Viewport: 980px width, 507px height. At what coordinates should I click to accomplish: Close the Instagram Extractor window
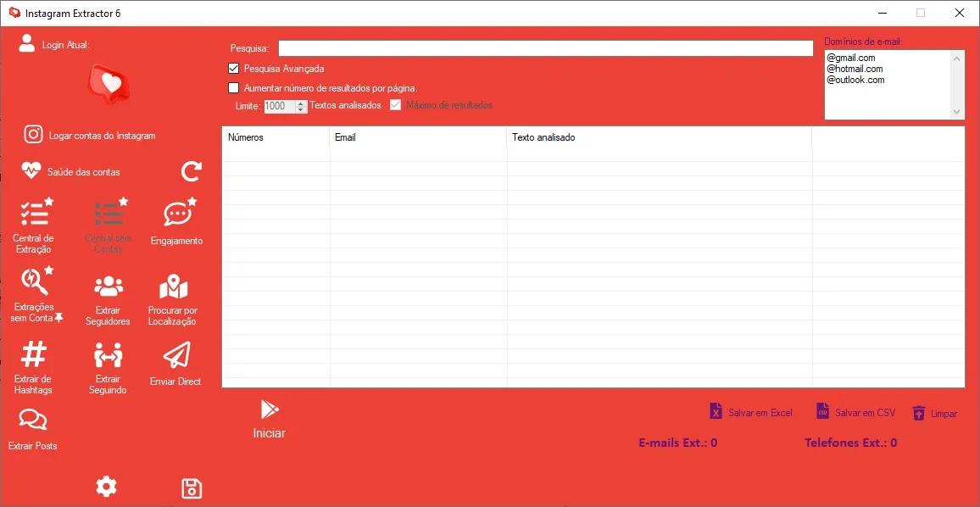pyautogui.click(x=960, y=13)
